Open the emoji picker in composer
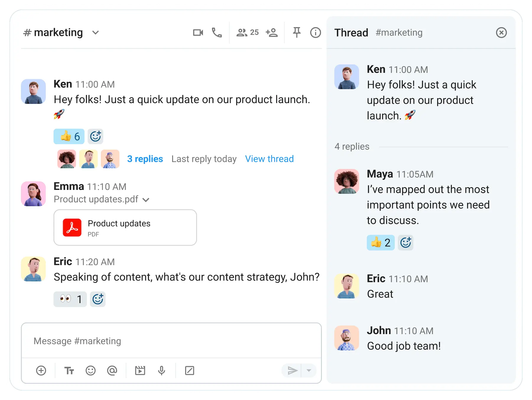This screenshot has height=400, width=532. pyautogui.click(x=90, y=370)
